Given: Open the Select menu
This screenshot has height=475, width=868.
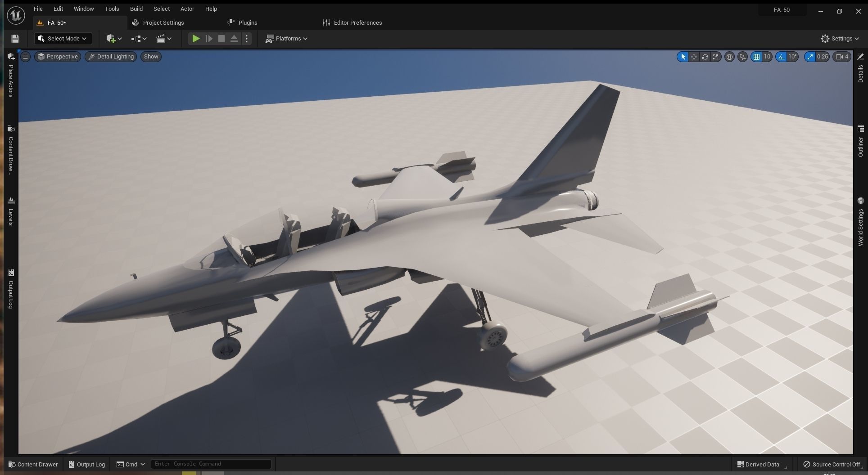Looking at the screenshot, I should [161, 9].
